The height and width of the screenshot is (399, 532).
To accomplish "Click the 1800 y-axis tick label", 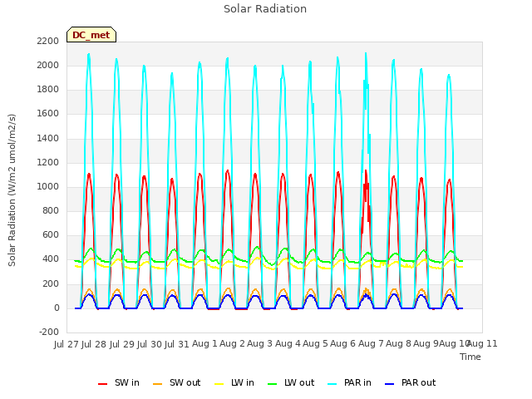I will click(x=48, y=90).
